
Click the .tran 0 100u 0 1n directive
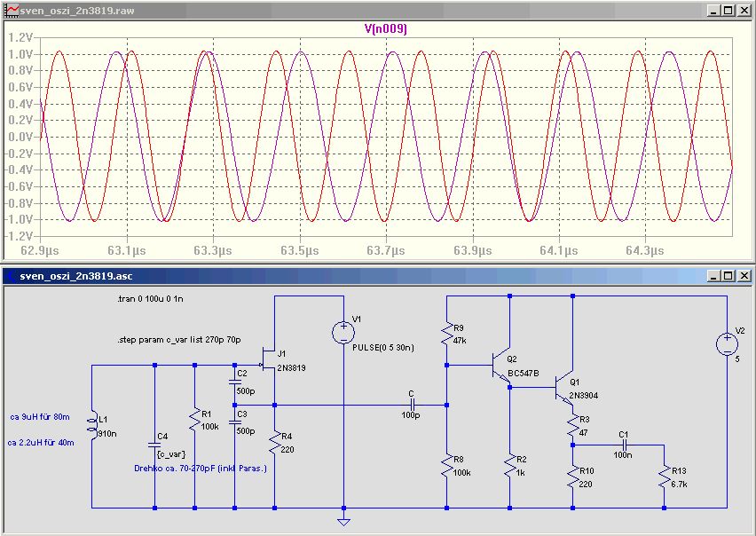pos(150,299)
